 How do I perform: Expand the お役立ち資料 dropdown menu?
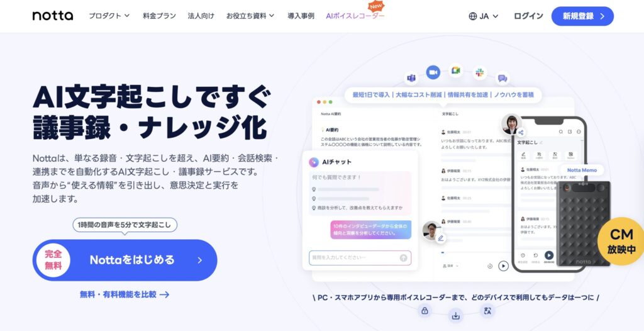tap(250, 16)
